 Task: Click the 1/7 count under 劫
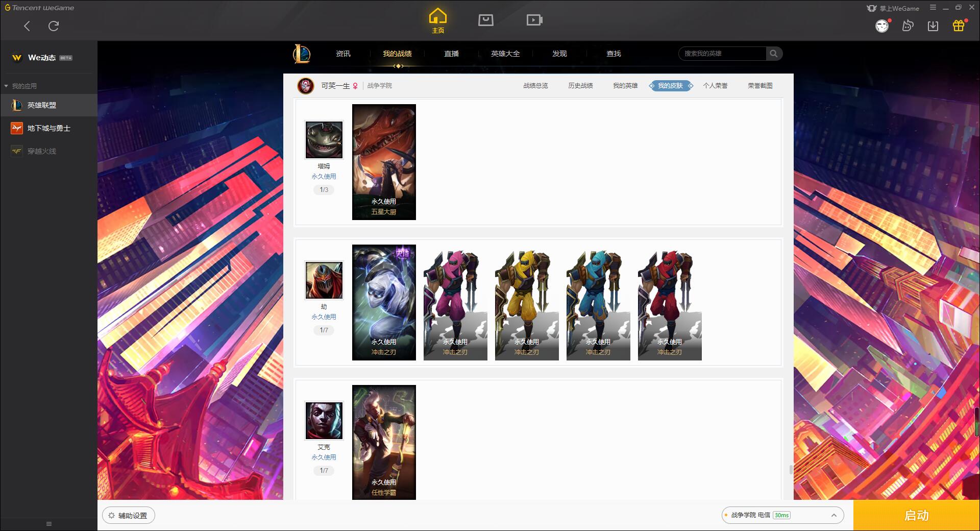(324, 330)
